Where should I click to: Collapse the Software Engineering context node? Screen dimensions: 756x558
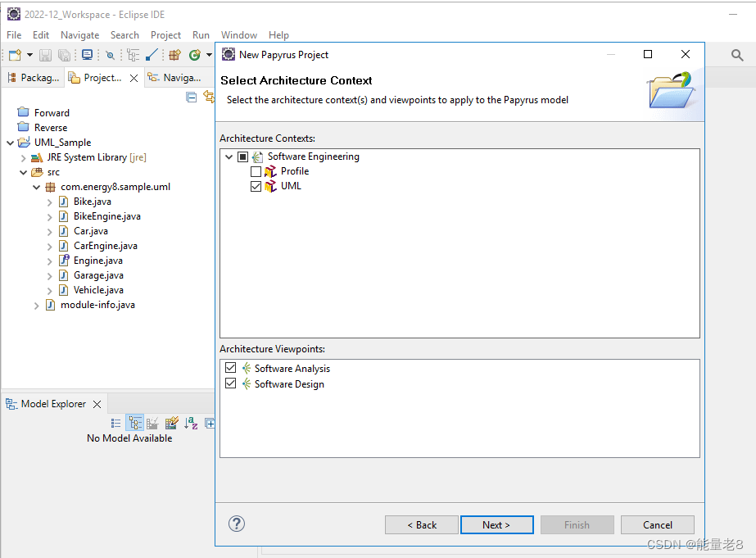[x=229, y=157]
